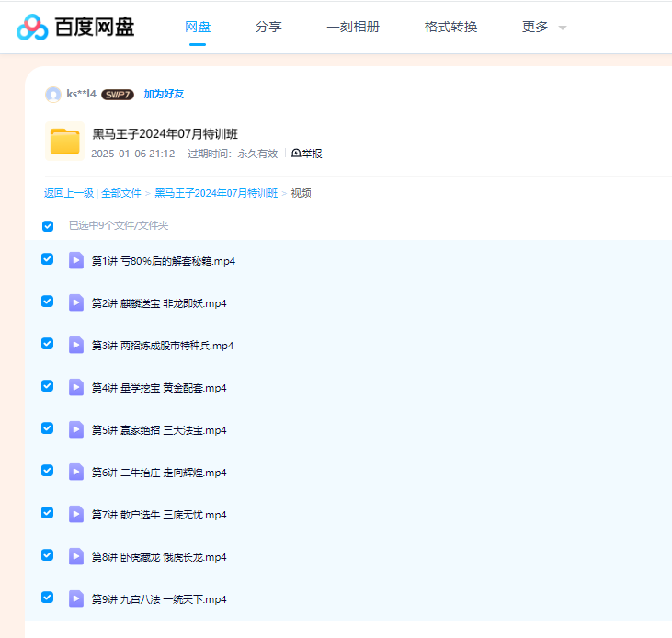Uncheck the select-all checkbox in header
This screenshot has width=672, height=638.
[48, 226]
